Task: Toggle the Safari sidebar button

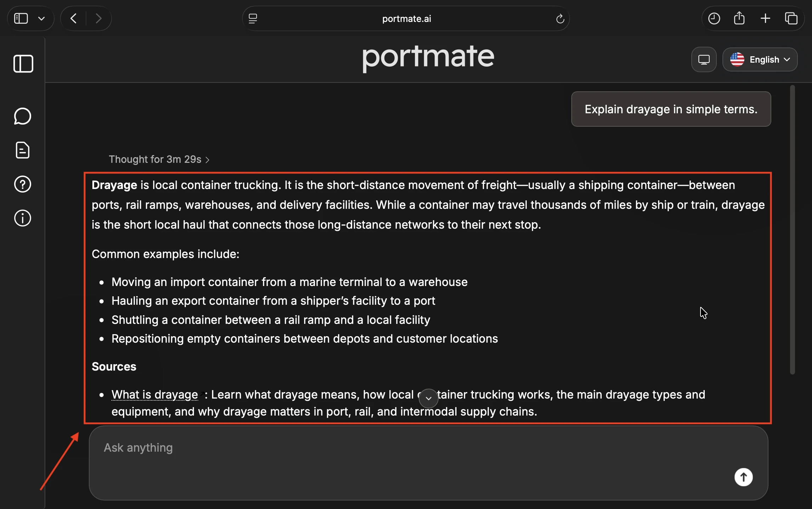Action: tap(21, 18)
